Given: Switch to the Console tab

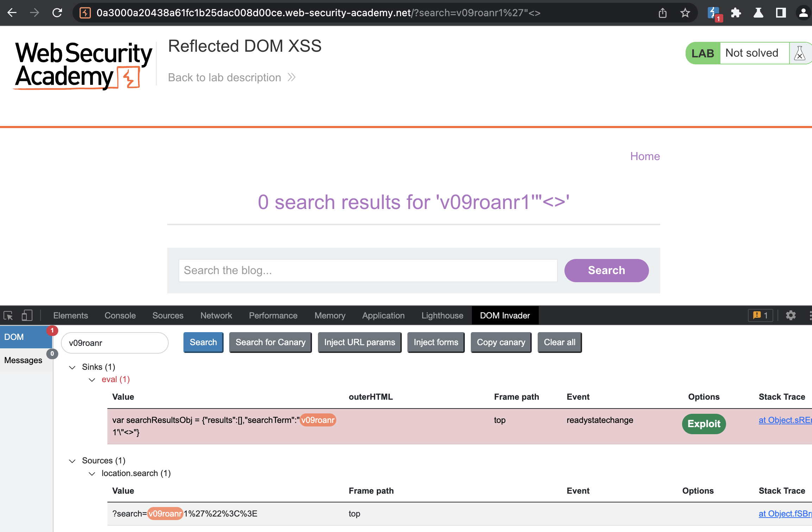Looking at the screenshot, I should 120,315.
